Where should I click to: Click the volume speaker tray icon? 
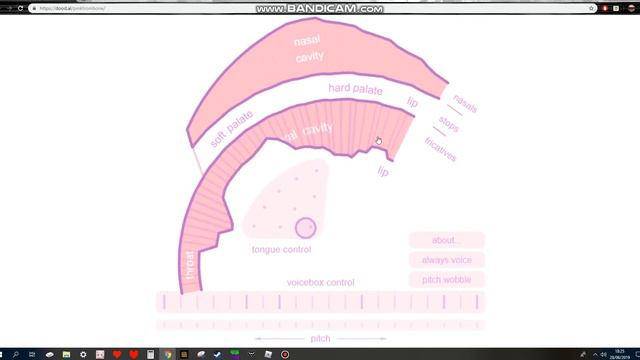603,354
